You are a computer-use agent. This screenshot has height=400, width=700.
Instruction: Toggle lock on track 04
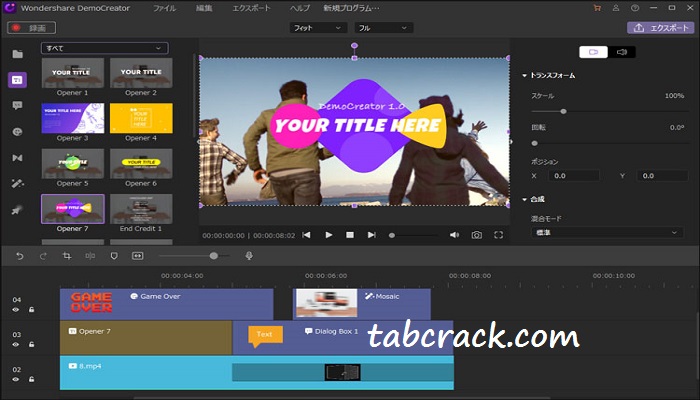tap(32, 309)
